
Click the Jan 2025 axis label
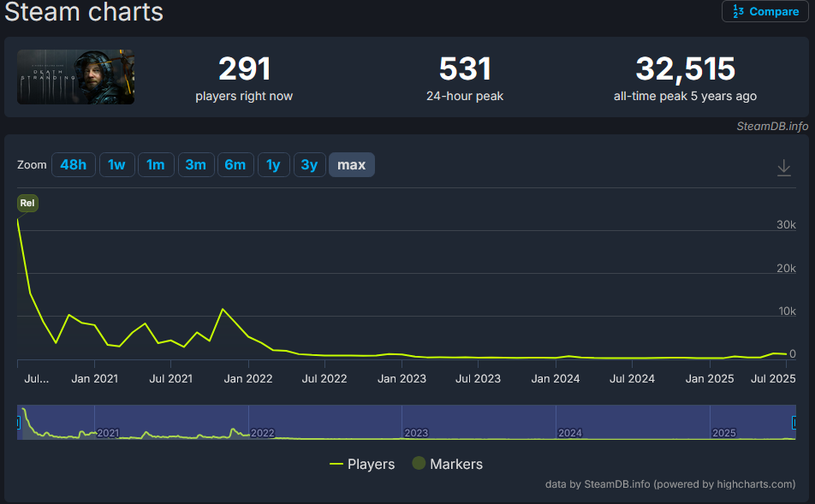[x=710, y=379]
